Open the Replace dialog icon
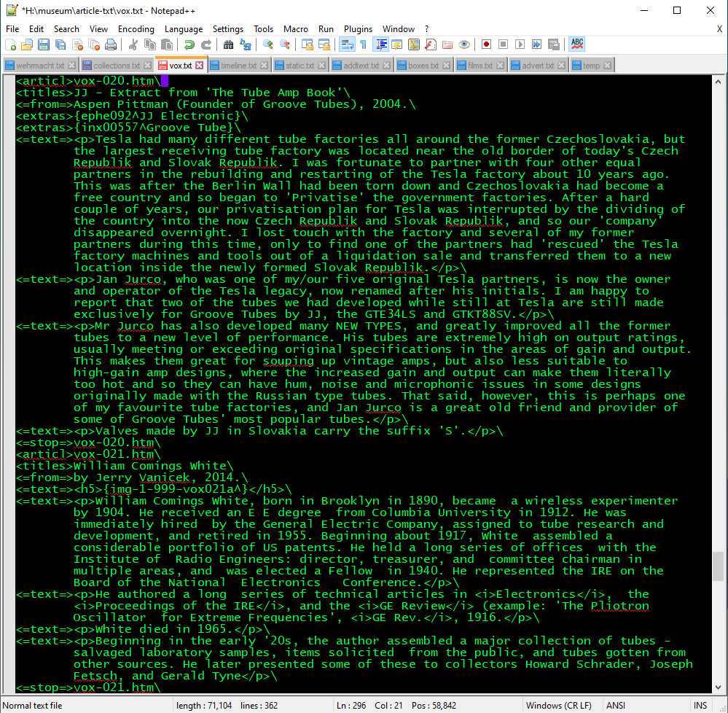The height and width of the screenshot is (713, 728). click(245, 44)
